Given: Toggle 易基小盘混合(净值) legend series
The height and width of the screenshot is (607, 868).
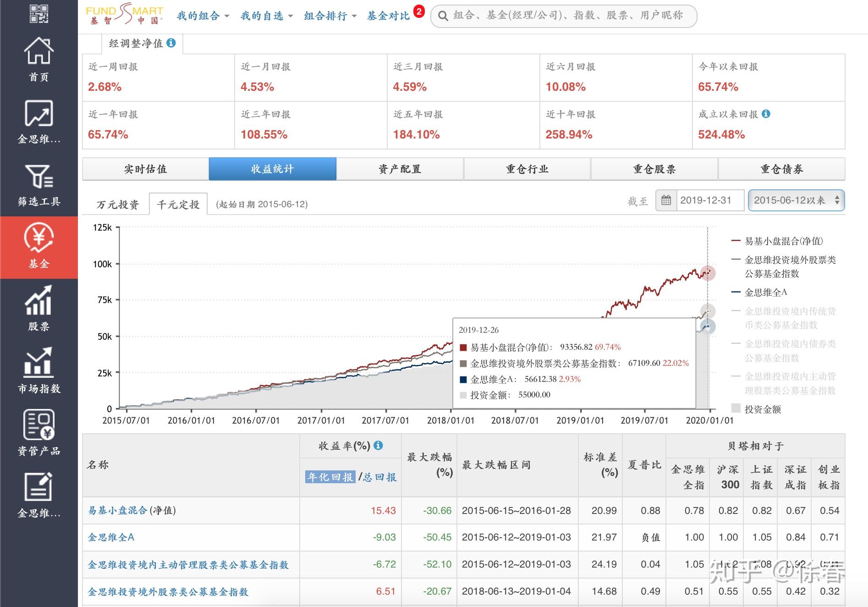Looking at the screenshot, I should click(777, 241).
